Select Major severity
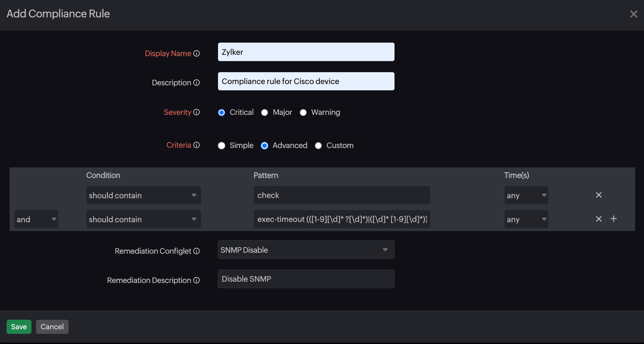Image resolution: width=644 pixels, height=344 pixels. pos(265,112)
